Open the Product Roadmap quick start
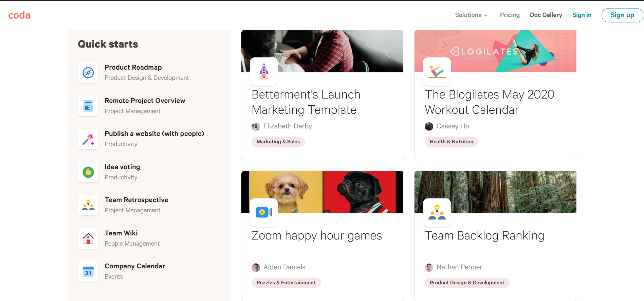This screenshot has height=301, width=644. 133,67
